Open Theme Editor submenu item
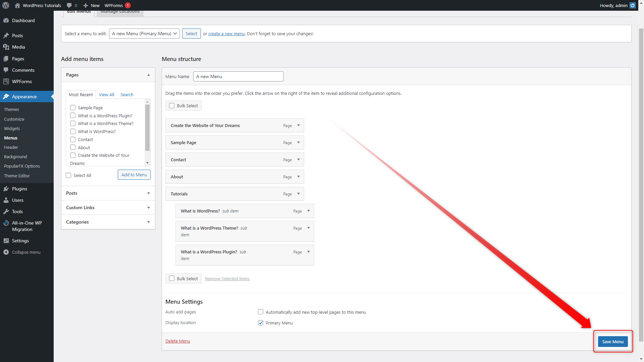The height and width of the screenshot is (362, 644). click(x=17, y=176)
